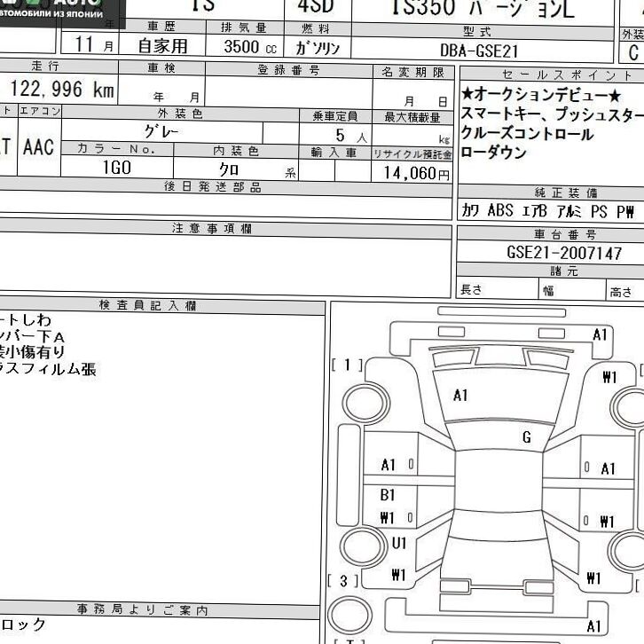
Task: Click the 3500 cc displacement value
Action: click(250, 47)
